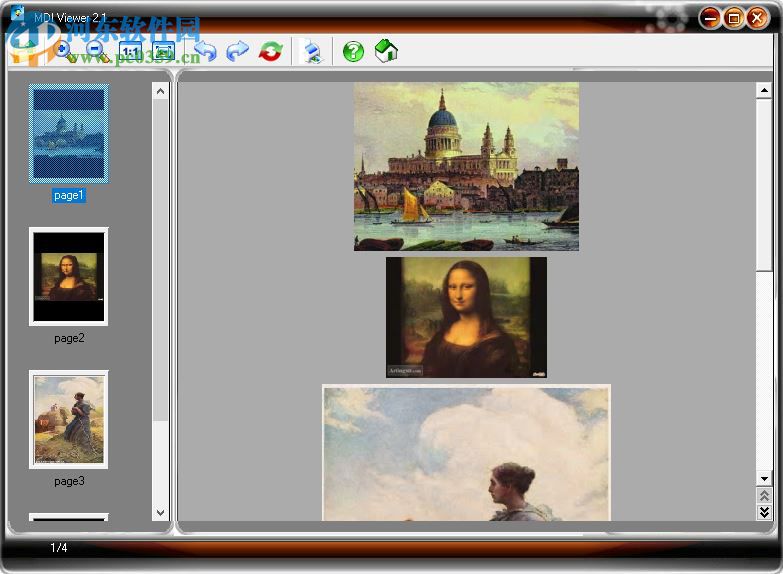Click the red-green refresh icon
The height and width of the screenshot is (574, 783).
tap(270, 51)
